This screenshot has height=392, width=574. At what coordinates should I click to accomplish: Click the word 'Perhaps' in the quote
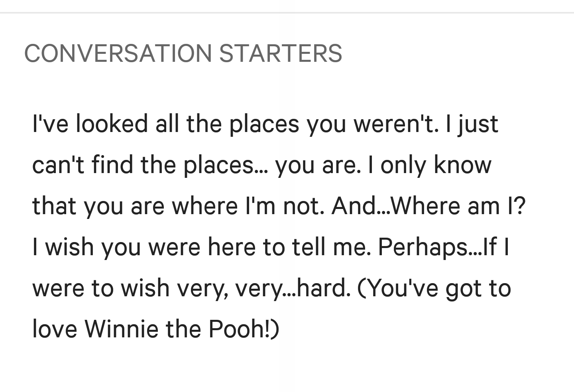[423, 247]
